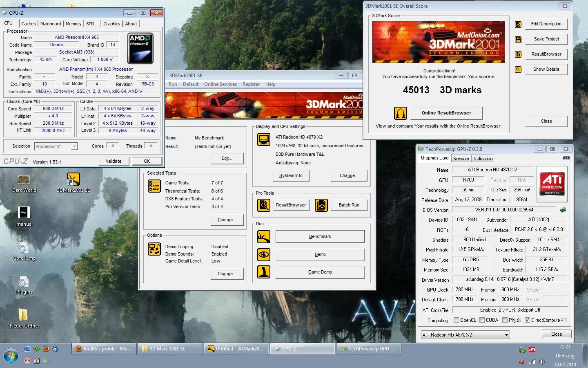Toggle the CUDA checkbox in GPU-Z
This screenshot has width=588, height=368.
pos(482,320)
